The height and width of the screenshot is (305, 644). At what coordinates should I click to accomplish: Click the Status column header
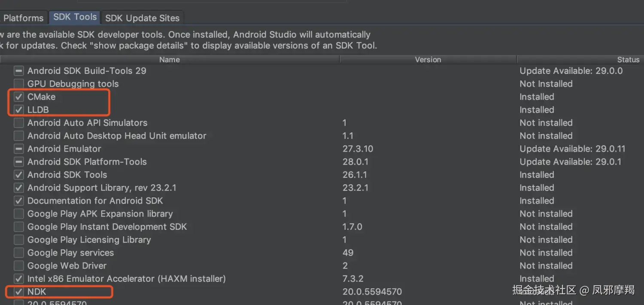pyautogui.click(x=628, y=60)
